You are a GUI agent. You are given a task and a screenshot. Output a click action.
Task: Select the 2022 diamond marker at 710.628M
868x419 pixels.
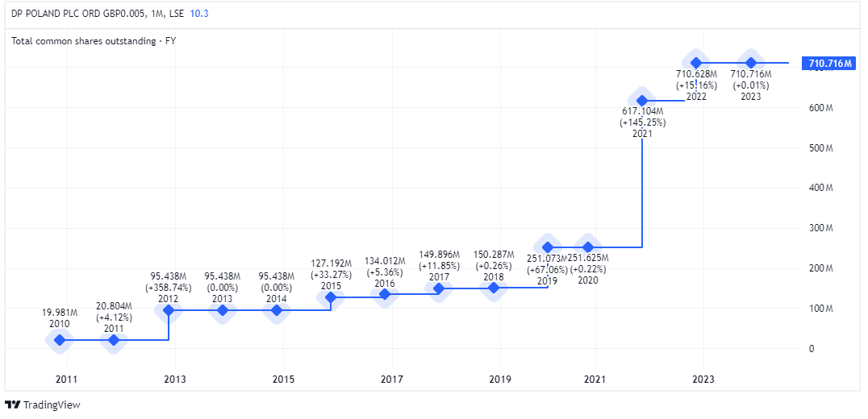coord(696,63)
